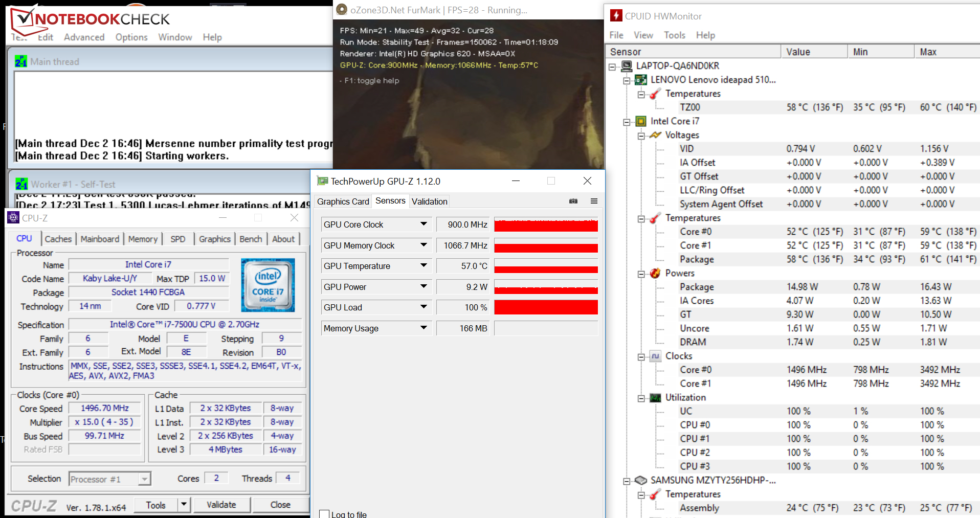Click the CPUID HWMonitor red lightning app icon
Screen dimensions: 980x518
coord(616,15)
